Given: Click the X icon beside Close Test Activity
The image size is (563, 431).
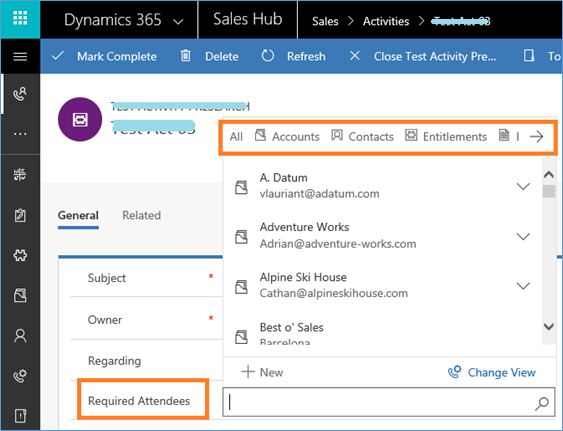Looking at the screenshot, I should click(355, 56).
